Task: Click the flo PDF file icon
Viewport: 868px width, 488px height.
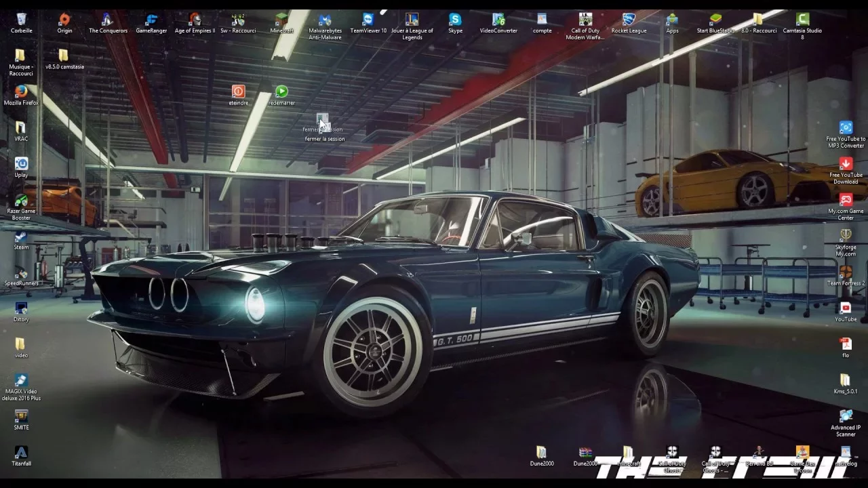Action: pos(846,344)
